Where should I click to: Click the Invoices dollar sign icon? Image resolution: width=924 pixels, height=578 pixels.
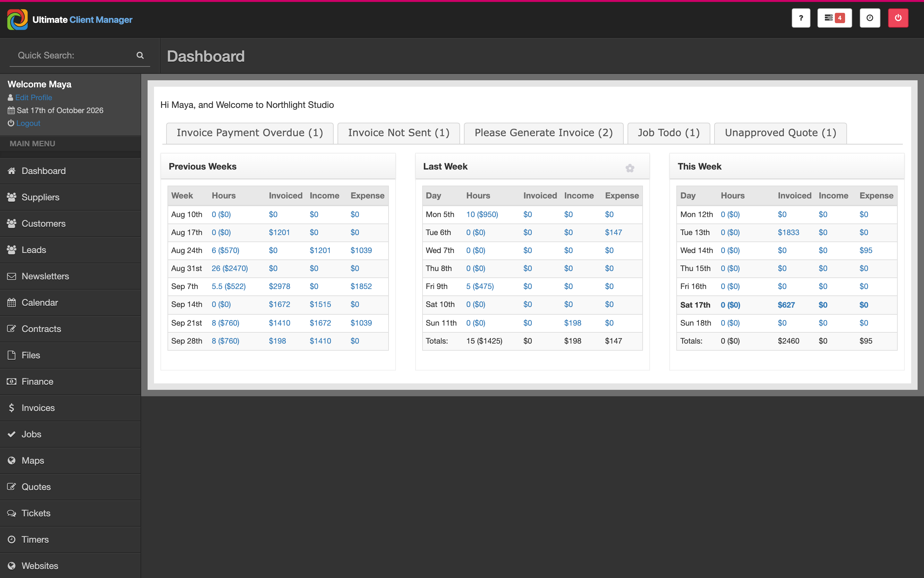click(12, 407)
